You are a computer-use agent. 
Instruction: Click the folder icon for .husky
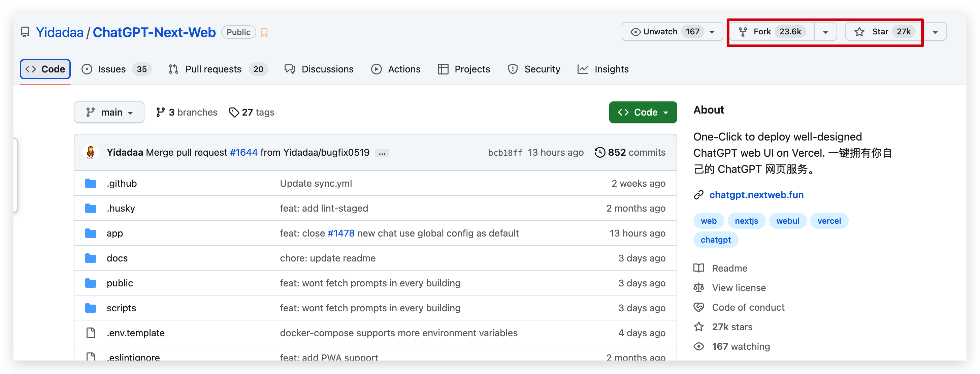point(91,208)
